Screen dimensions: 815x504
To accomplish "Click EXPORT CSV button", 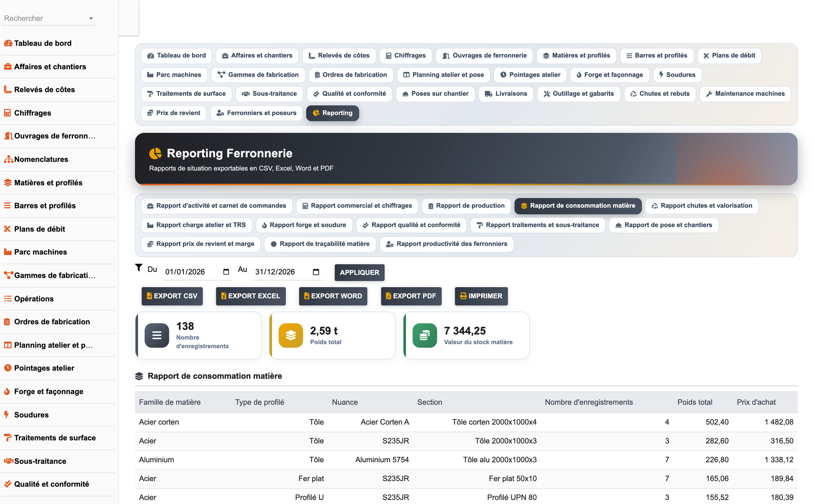I will click(172, 296).
